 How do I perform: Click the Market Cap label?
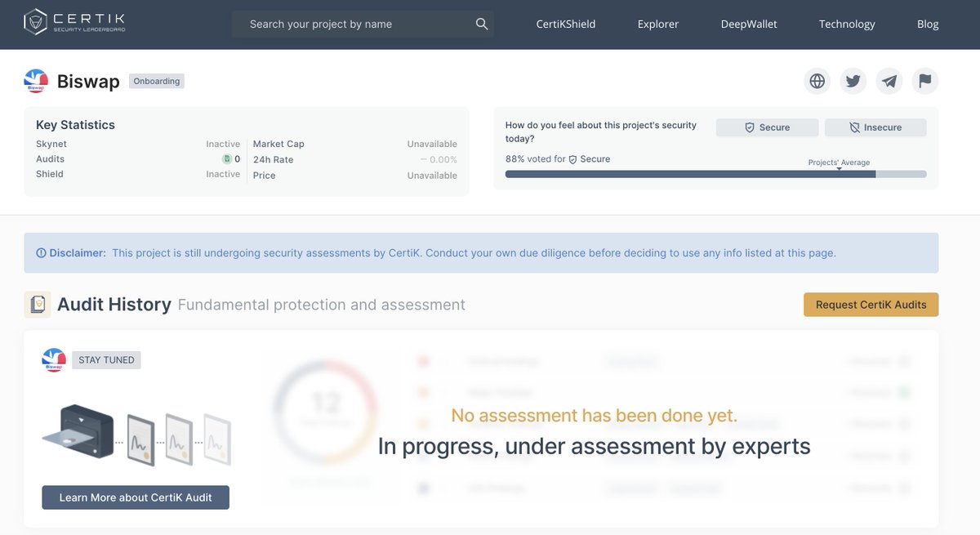(x=278, y=144)
